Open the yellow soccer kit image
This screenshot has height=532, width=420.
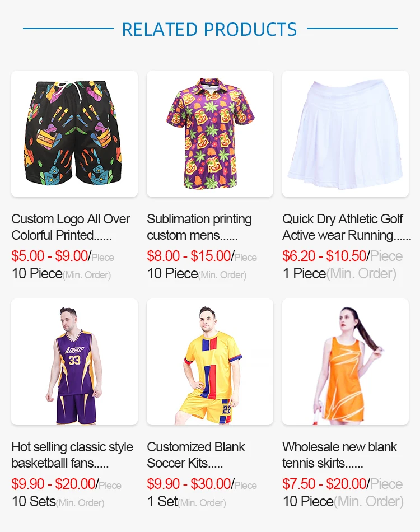(x=209, y=362)
